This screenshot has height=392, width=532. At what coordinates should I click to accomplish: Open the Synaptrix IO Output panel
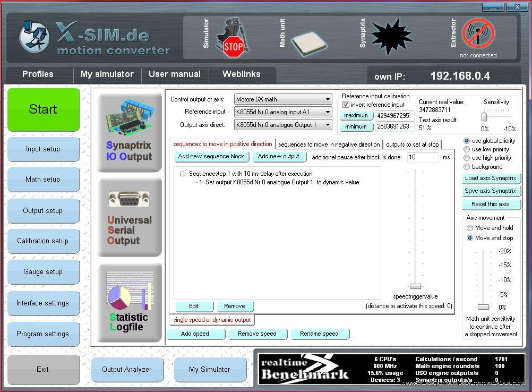tap(129, 132)
